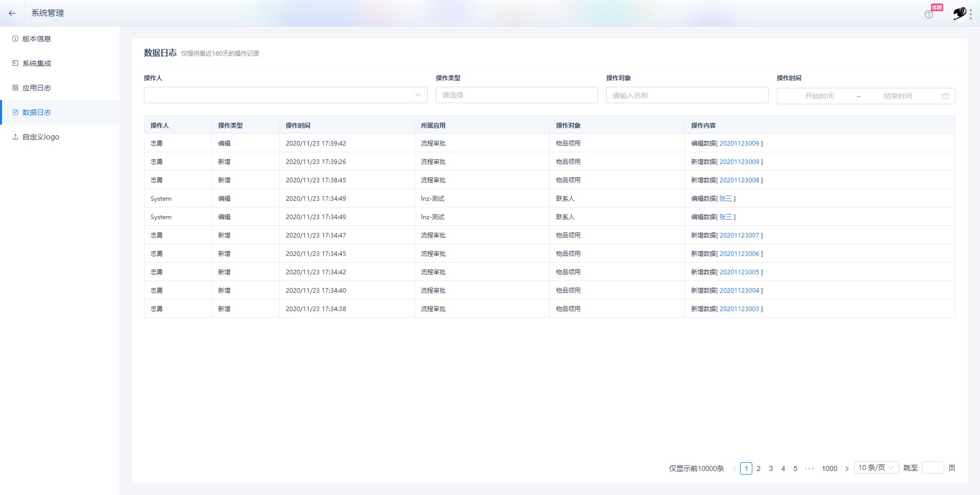Click the pagination ellipsis to jump ahead

click(809, 468)
